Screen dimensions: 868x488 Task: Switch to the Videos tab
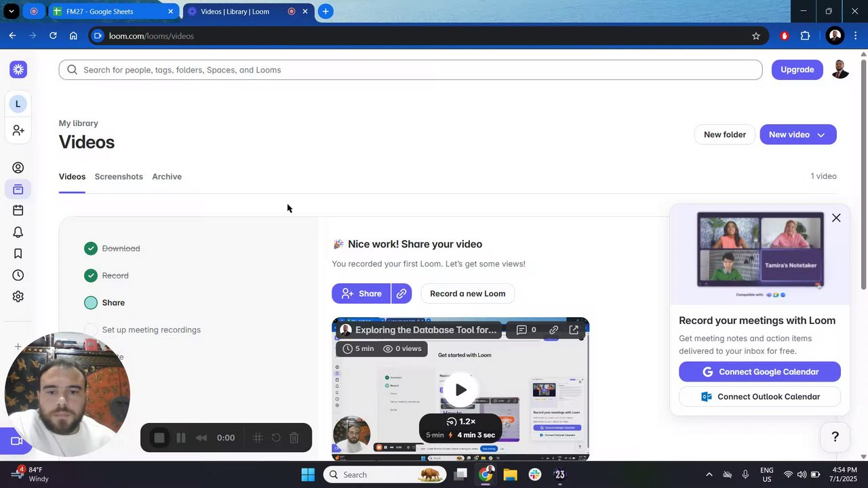coord(72,177)
